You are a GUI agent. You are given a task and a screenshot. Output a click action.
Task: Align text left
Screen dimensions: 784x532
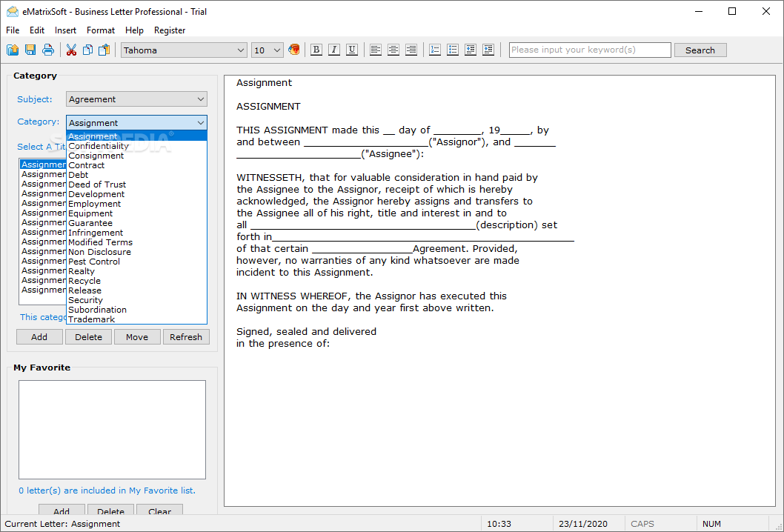click(x=376, y=50)
